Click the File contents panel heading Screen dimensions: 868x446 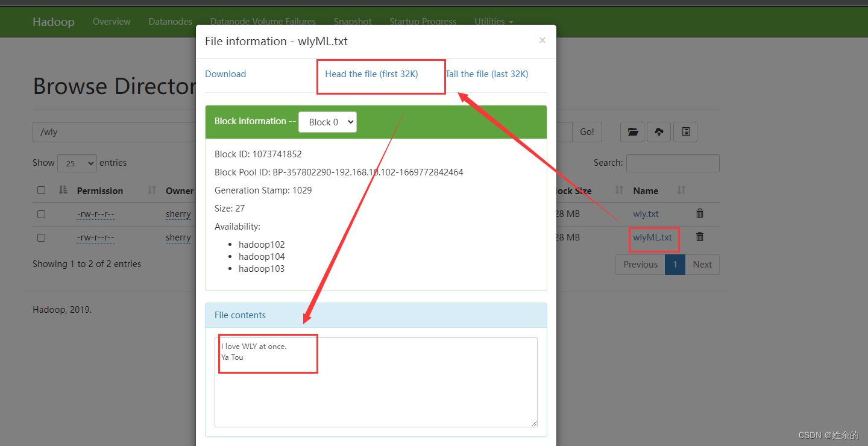376,315
